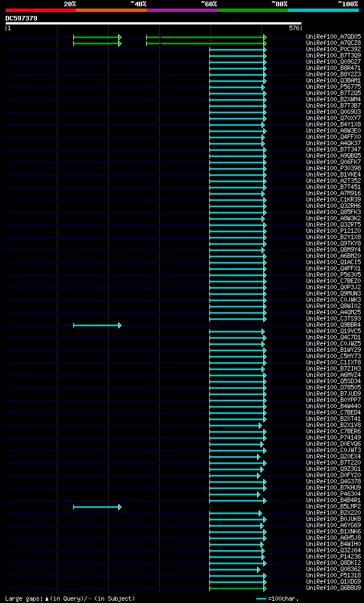The image size is (364, 603).
Task: Click the red 20% identity legend segment
Action: point(41,10)
